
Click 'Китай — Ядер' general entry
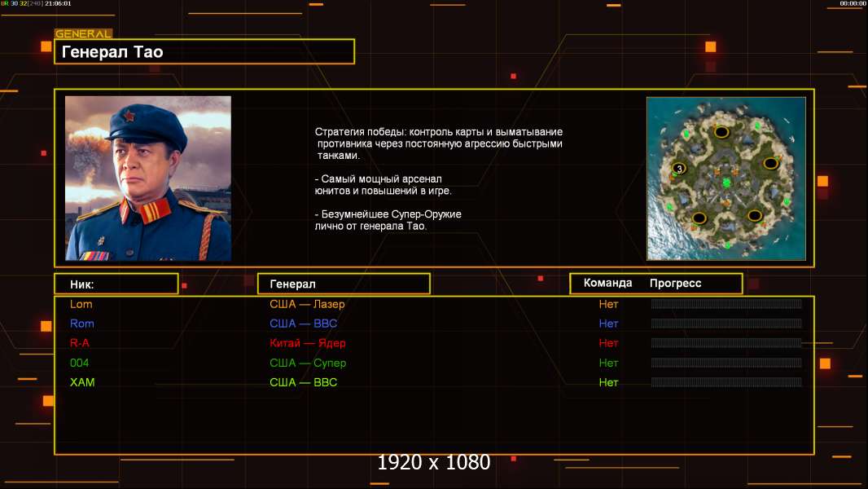308,343
